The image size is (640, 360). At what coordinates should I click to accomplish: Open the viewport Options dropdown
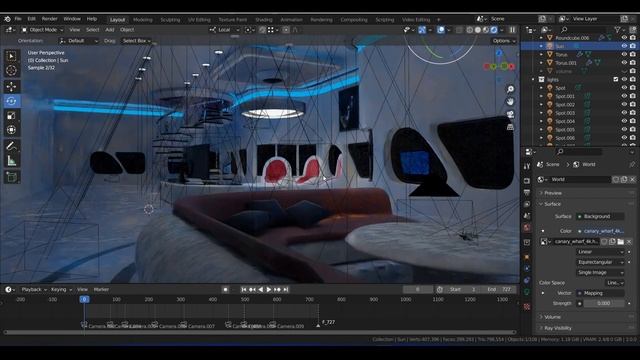503,41
